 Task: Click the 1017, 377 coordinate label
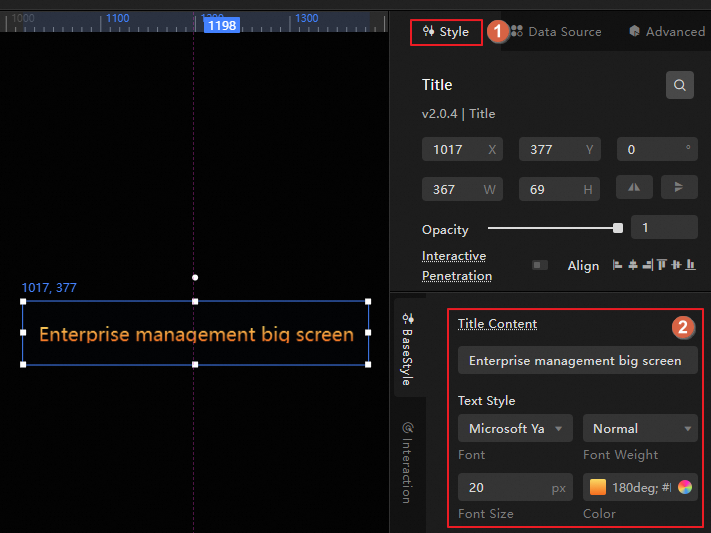(49, 288)
